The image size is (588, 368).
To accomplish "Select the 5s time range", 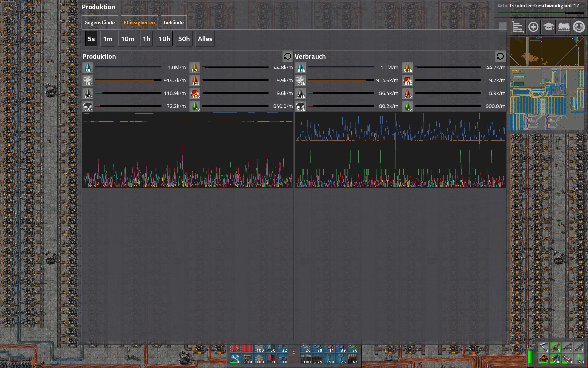I will (x=91, y=39).
